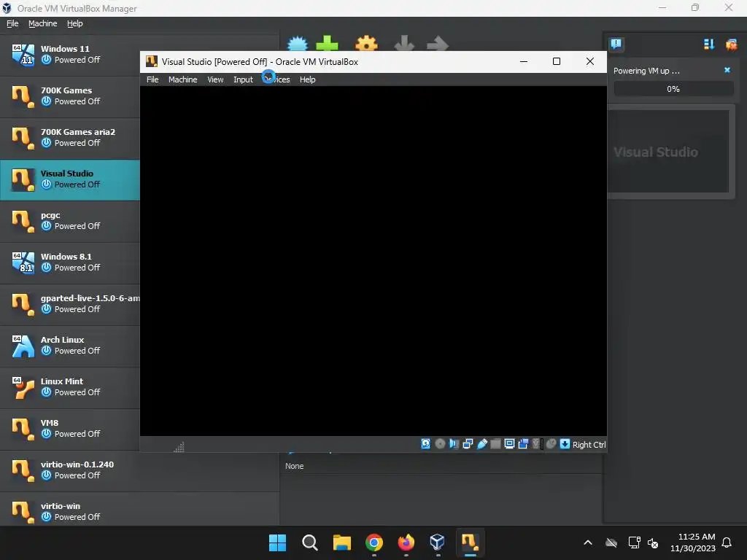Click the Windows 11 OS icon
747x560 pixels.
[23, 55]
